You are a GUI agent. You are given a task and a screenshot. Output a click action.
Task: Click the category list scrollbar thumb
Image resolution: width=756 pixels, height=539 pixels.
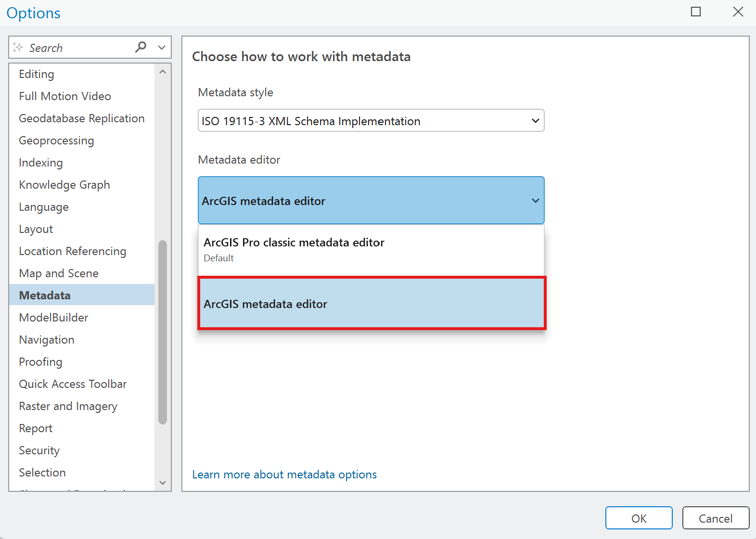(x=163, y=332)
